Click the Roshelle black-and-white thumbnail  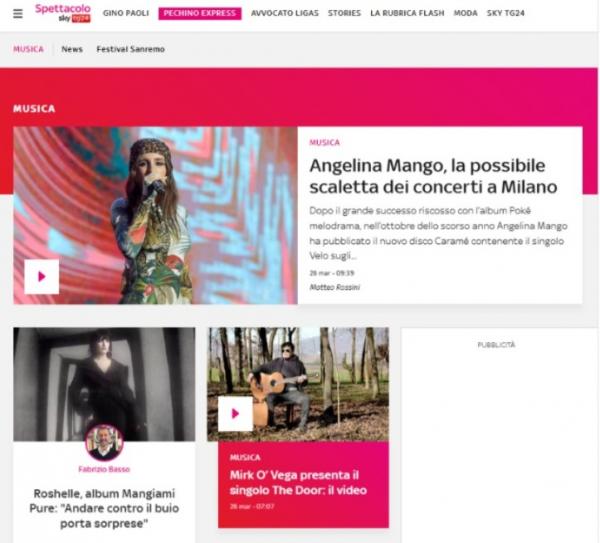pyautogui.click(x=104, y=384)
